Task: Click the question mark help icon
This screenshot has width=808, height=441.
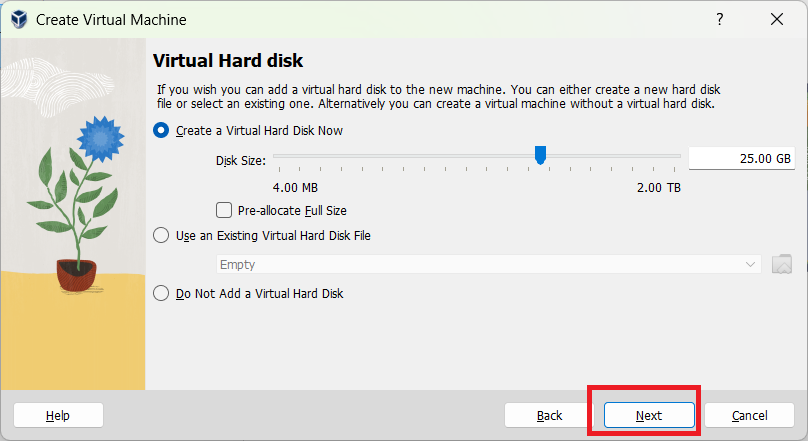Action: pyautogui.click(x=719, y=20)
